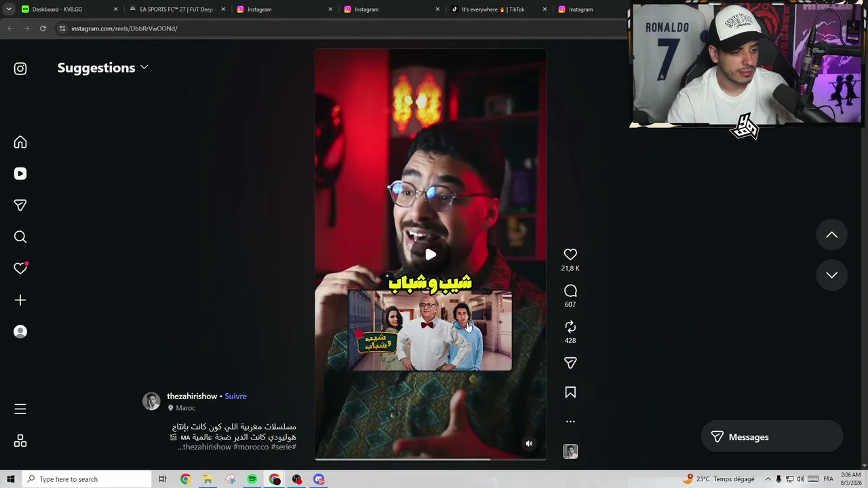Go forward in the browser
868x488 pixels.
click(x=26, y=28)
